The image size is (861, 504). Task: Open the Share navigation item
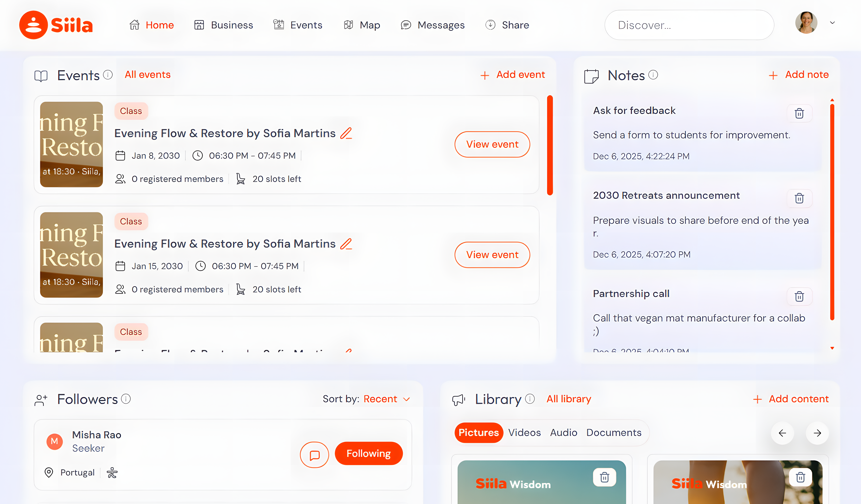coord(507,25)
